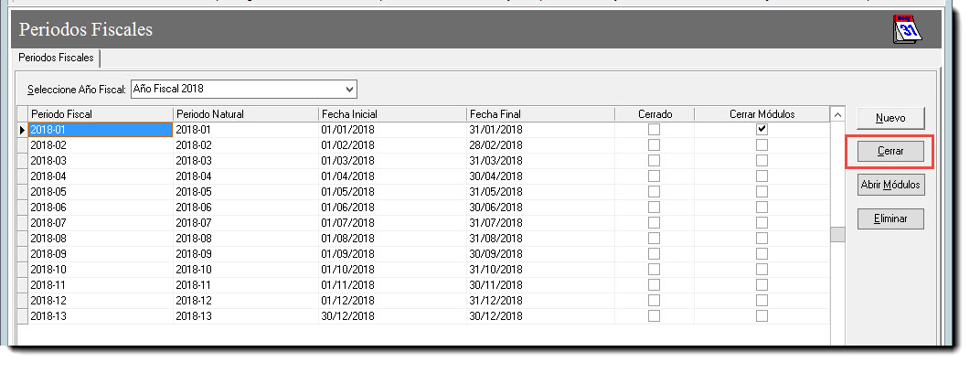Screen dimensions: 980x373
Task: Check Cerrado box for period 2018-01
Action: click(x=654, y=129)
